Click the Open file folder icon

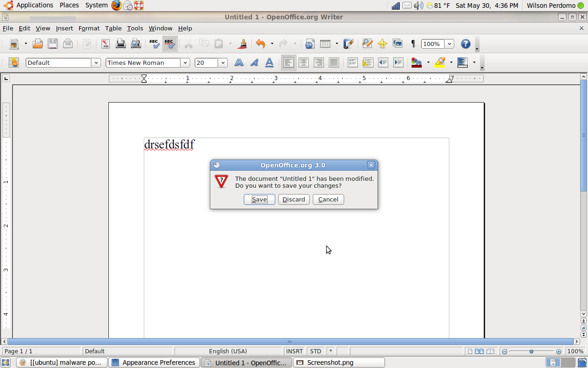[x=38, y=44]
